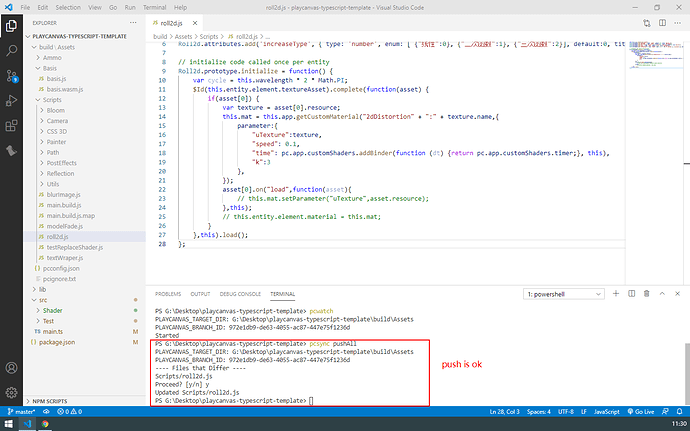Maximize the terminal panel with chevron up
690x431 pixels.
tap(662, 294)
